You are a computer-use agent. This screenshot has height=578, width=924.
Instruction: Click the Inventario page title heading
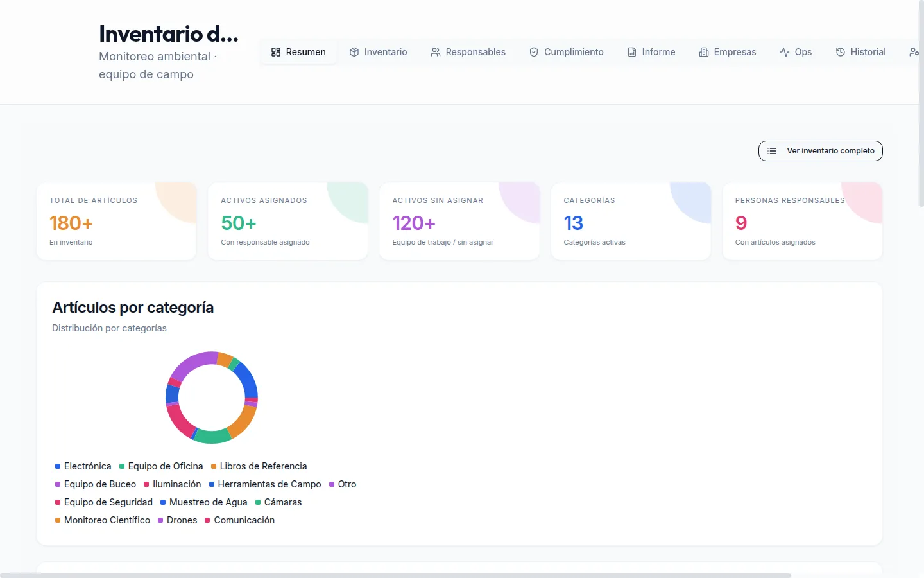(x=169, y=33)
